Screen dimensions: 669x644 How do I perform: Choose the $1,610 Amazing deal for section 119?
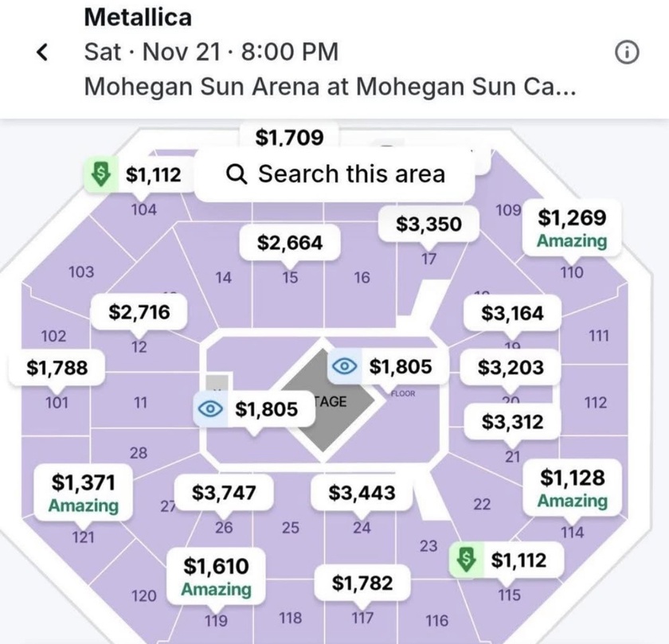pos(216,577)
